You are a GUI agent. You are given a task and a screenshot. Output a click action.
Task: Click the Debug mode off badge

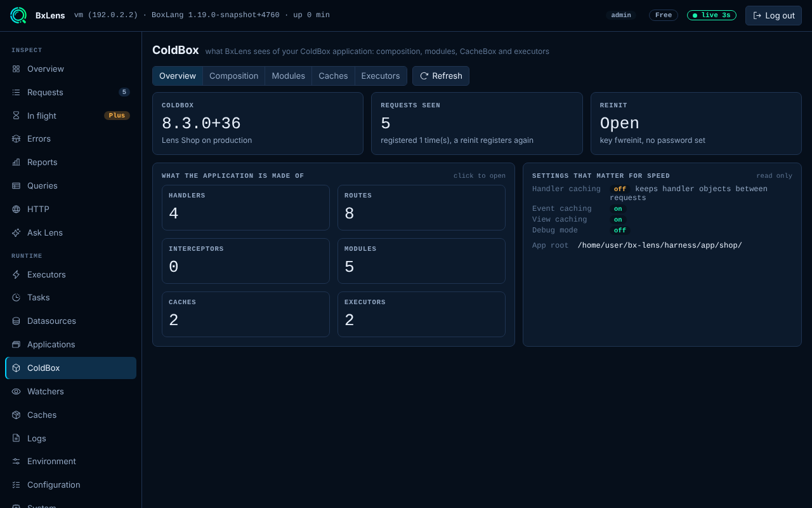click(620, 231)
